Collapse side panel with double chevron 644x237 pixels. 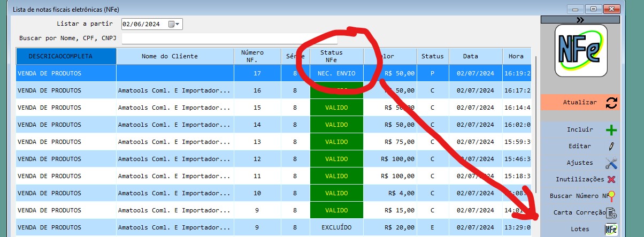point(580,20)
